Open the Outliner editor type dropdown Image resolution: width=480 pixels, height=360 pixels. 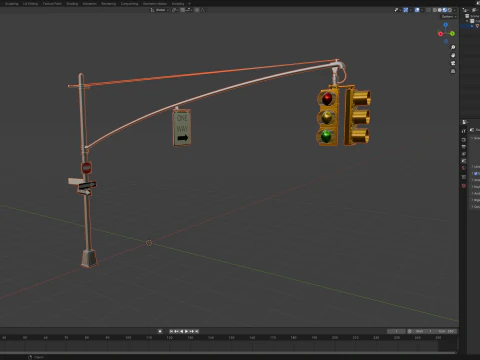[465, 10]
